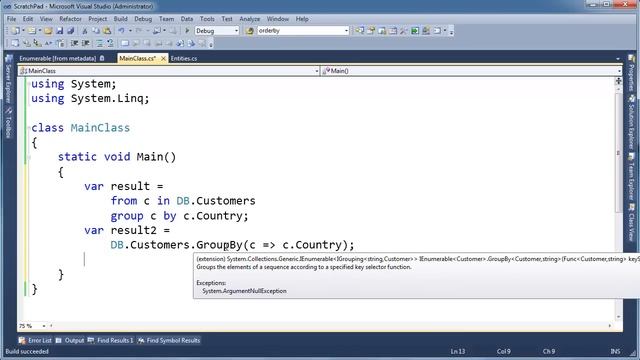The height and width of the screenshot is (360, 640).
Task: Click the GroupBy method call in code
Action: (219, 245)
